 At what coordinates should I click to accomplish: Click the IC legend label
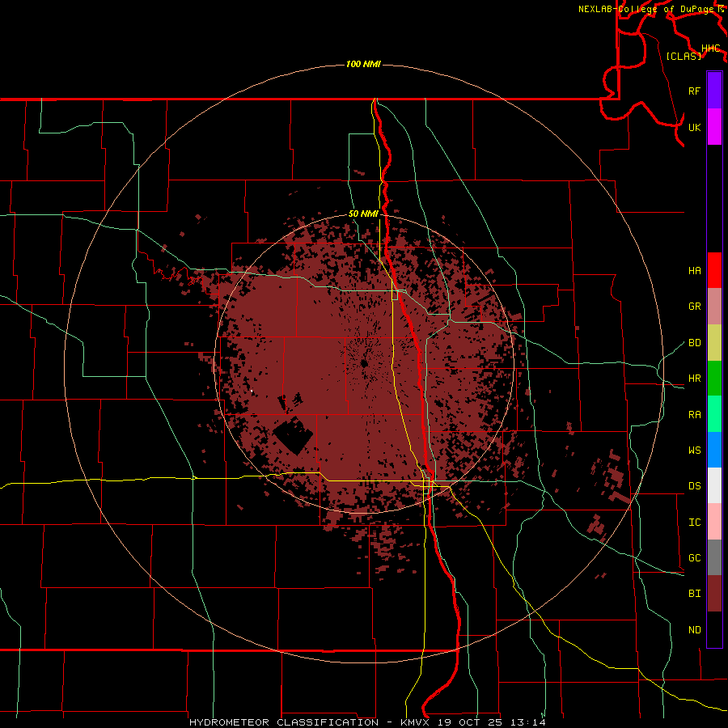695,523
